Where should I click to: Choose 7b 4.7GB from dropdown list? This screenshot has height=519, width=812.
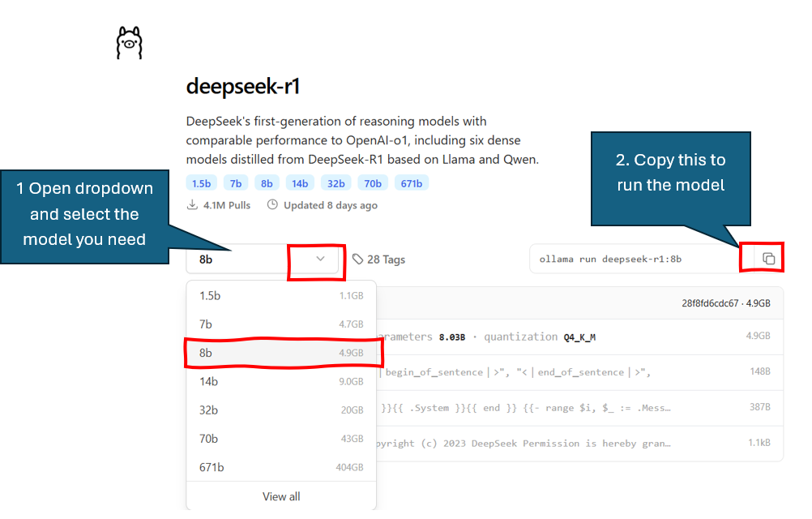click(281, 324)
